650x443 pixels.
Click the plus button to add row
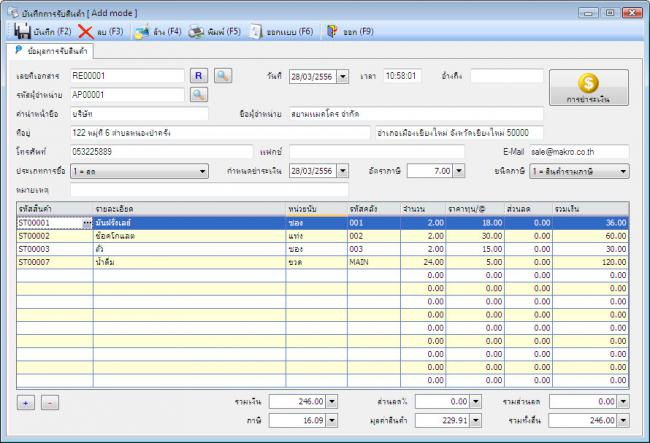26,402
